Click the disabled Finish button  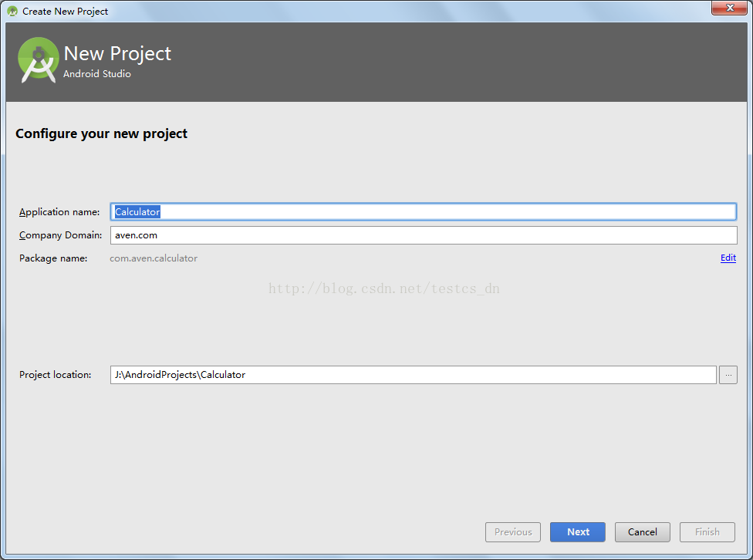(707, 532)
